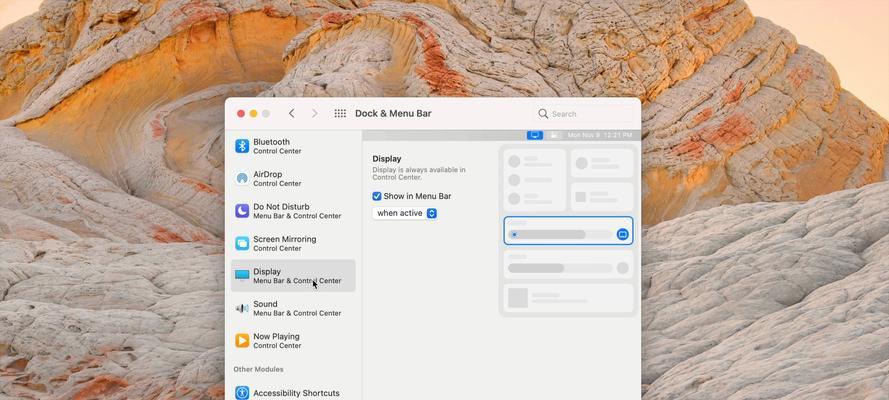Viewport: 889px width, 400px height.
Task: Click the Sound speaker icon in sidebar
Action: click(x=242, y=308)
